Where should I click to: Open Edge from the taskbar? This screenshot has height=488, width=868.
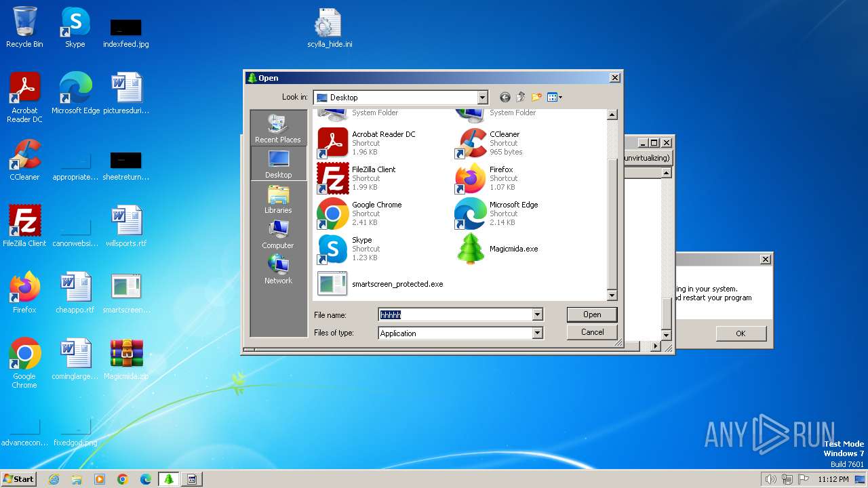tap(146, 479)
